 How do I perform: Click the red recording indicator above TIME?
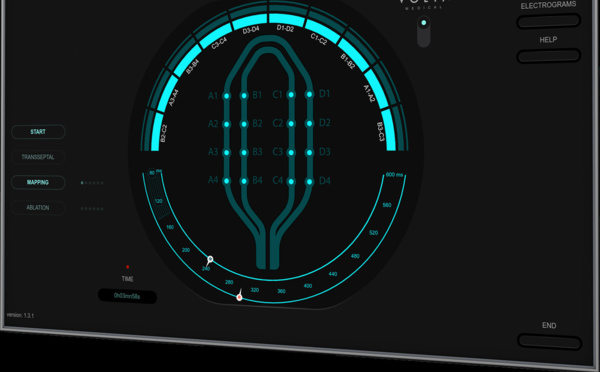point(127,267)
